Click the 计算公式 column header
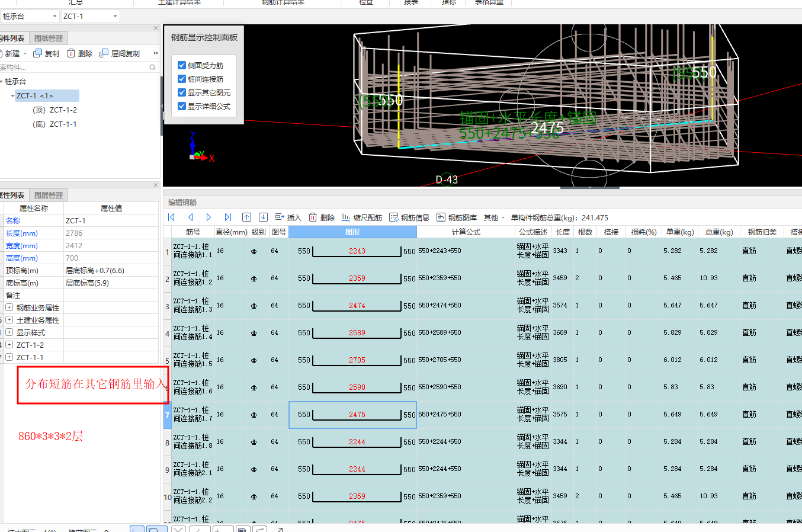The width and height of the screenshot is (802, 532). [466, 232]
